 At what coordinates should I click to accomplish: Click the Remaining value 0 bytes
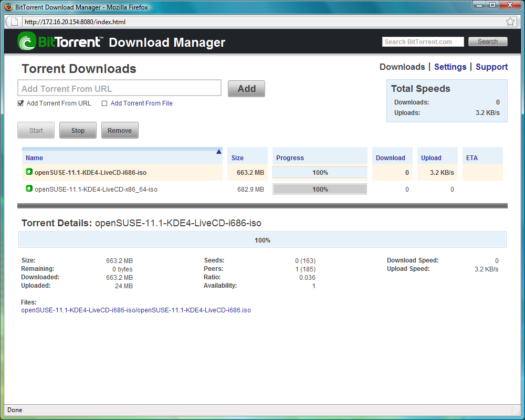[122, 269]
